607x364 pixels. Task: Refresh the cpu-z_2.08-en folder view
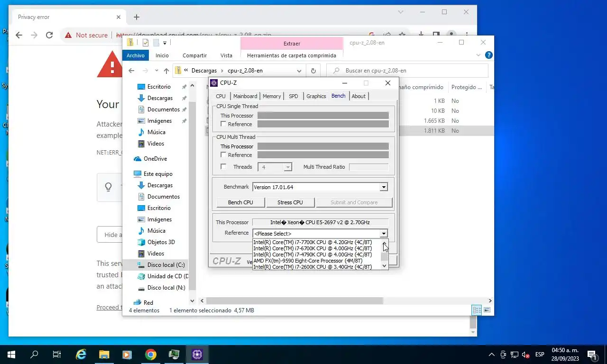pos(313,71)
